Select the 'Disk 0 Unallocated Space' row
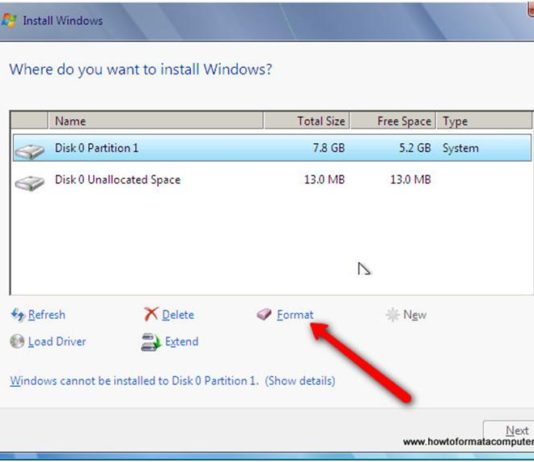The image size is (534, 462). [272, 179]
